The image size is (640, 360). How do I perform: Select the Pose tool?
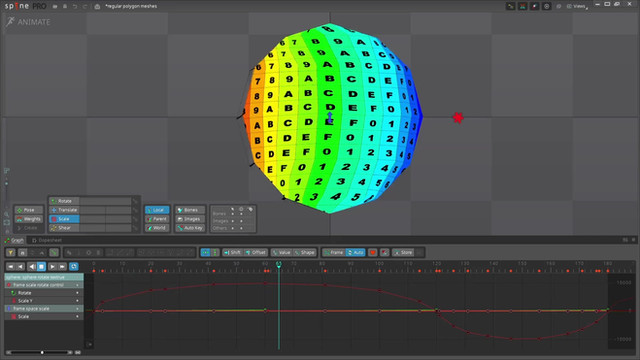click(x=29, y=210)
